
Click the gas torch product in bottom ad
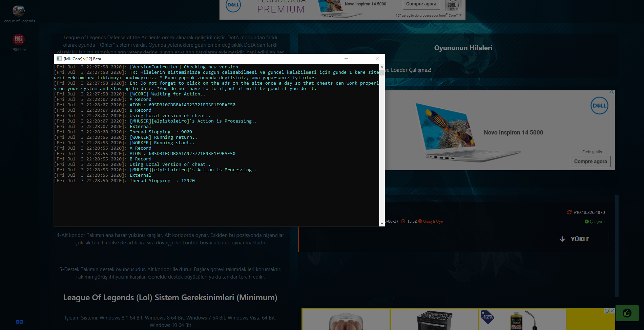click(523, 320)
